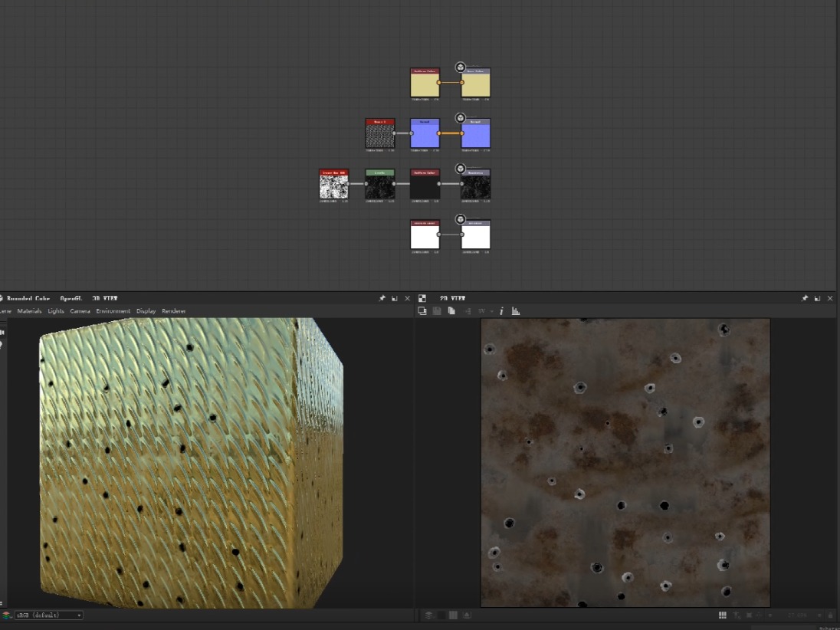Click the histogram icon in the 2D view toolbar
The height and width of the screenshot is (630, 840).
pos(516,310)
